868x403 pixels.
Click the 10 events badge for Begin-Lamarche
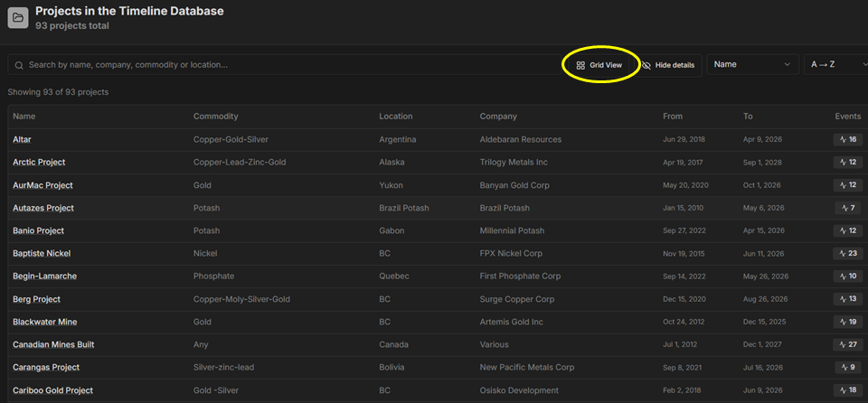848,276
